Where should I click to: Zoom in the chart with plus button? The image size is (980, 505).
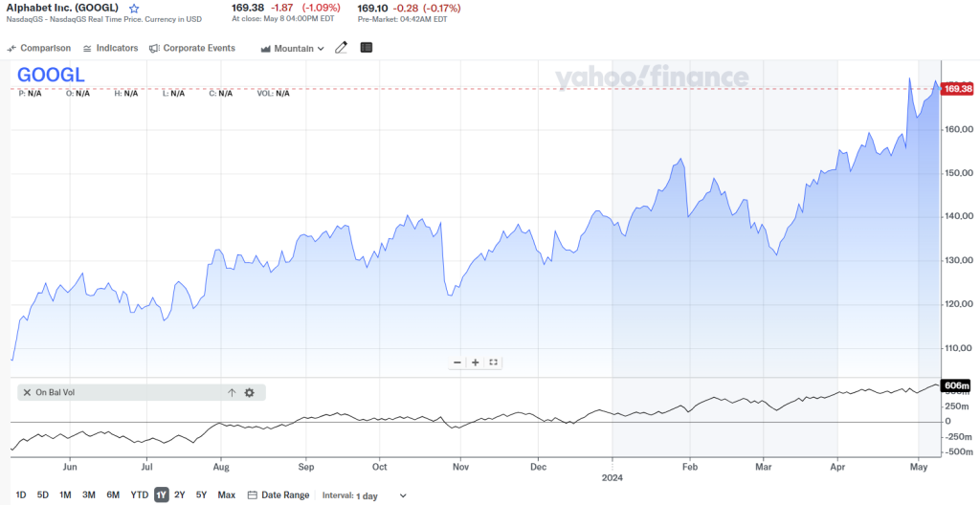tap(476, 362)
